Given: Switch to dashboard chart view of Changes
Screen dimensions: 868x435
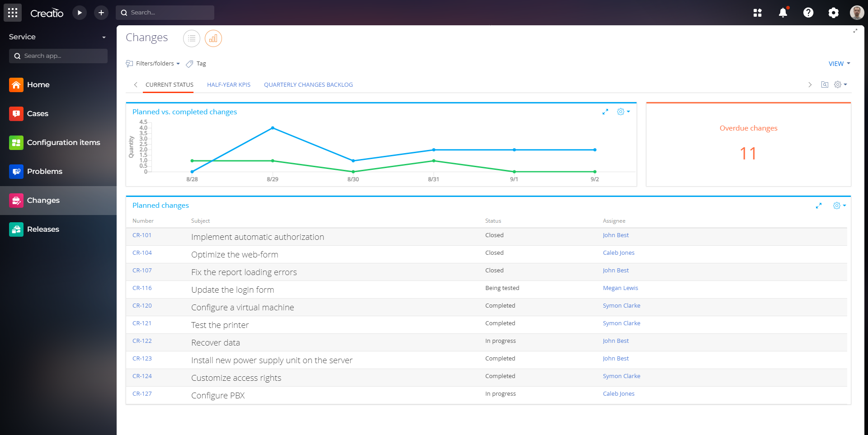Looking at the screenshot, I should (x=213, y=38).
